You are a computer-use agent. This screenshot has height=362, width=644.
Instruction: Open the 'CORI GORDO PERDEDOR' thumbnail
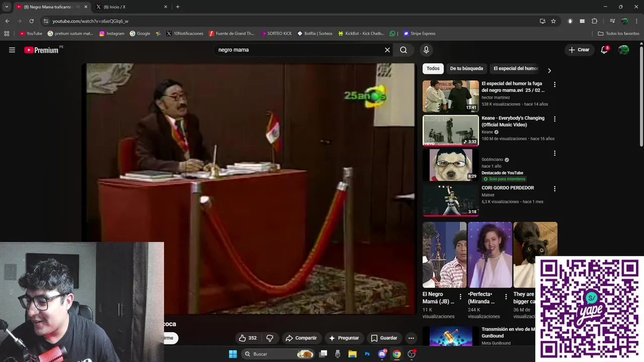tap(450, 200)
